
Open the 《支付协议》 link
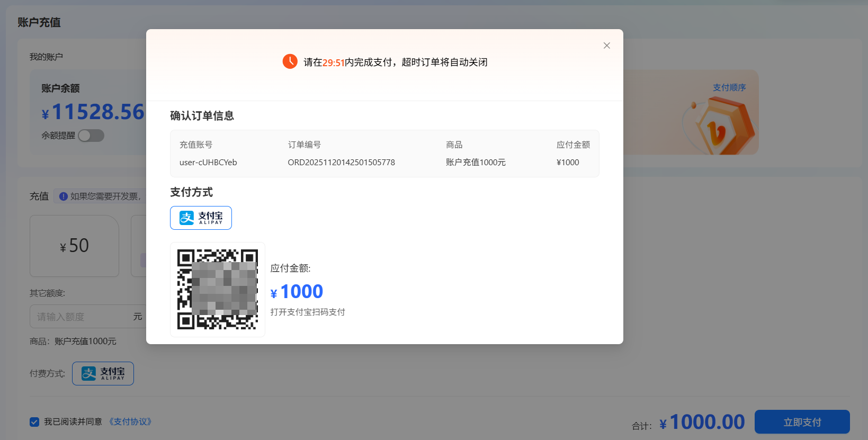[130, 421]
